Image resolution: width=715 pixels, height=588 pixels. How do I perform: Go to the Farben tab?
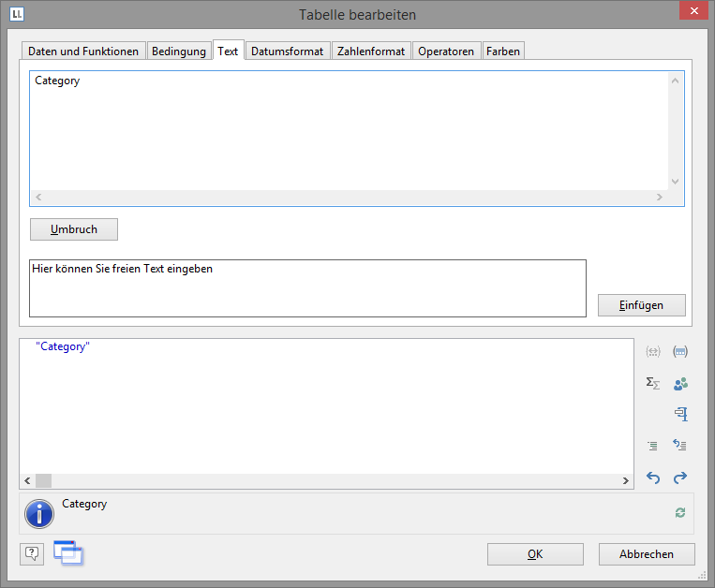click(504, 51)
